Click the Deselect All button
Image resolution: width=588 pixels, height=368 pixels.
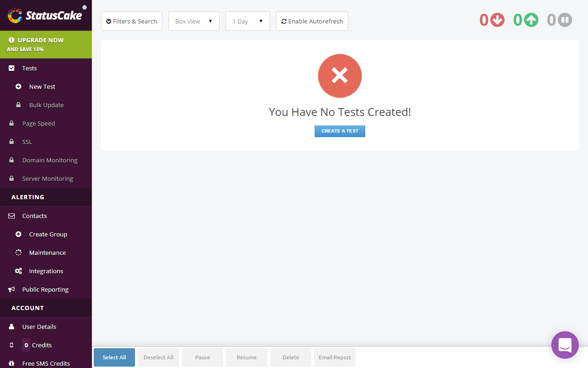click(158, 357)
